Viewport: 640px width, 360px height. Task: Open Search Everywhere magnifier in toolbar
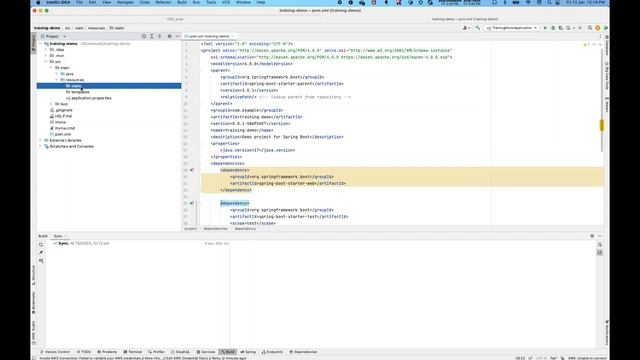coord(590,28)
